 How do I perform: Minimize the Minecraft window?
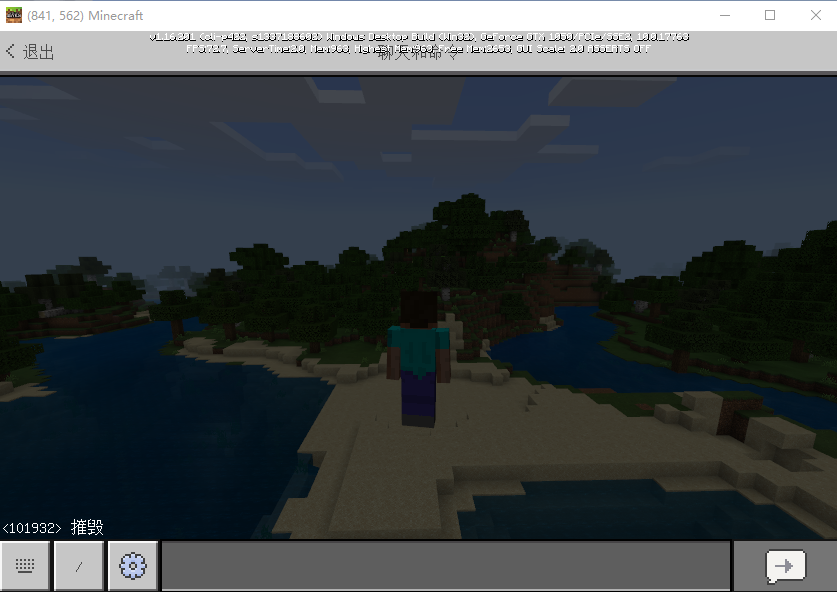tap(724, 15)
